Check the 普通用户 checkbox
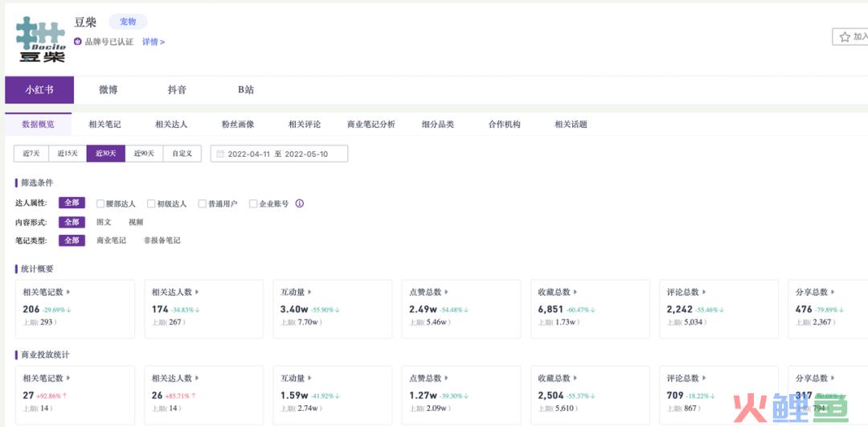The width and height of the screenshot is (868, 427). pyautogui.click(x=202, y=203)
